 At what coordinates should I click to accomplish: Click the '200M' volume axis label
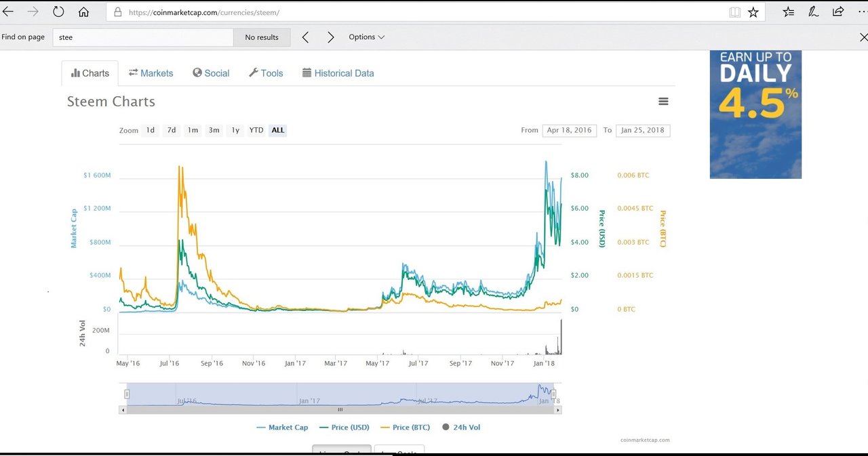coord(100,331)
